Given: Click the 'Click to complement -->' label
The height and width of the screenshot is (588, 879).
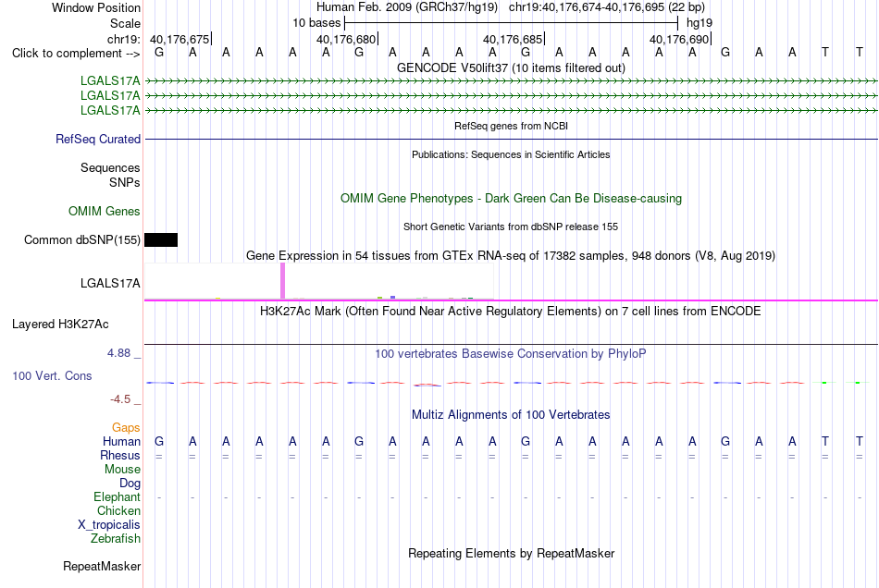Looking at the screenshot, I should click(76, 54).
